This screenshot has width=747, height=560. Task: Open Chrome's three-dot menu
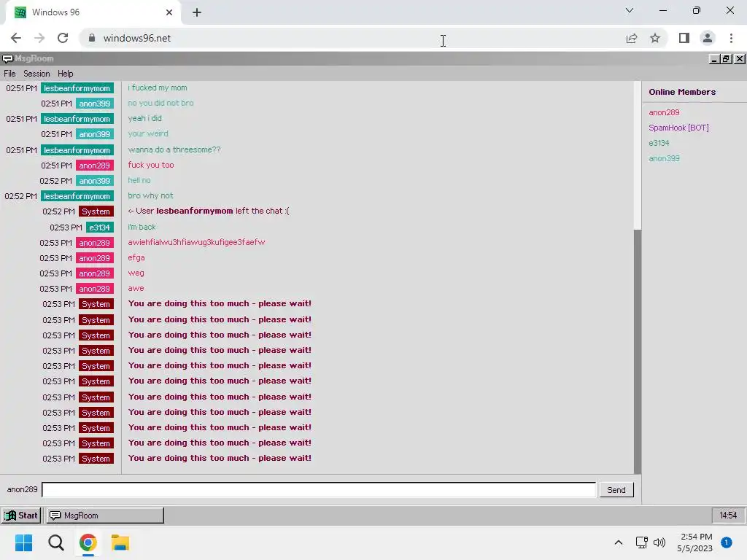coord(731,38)
